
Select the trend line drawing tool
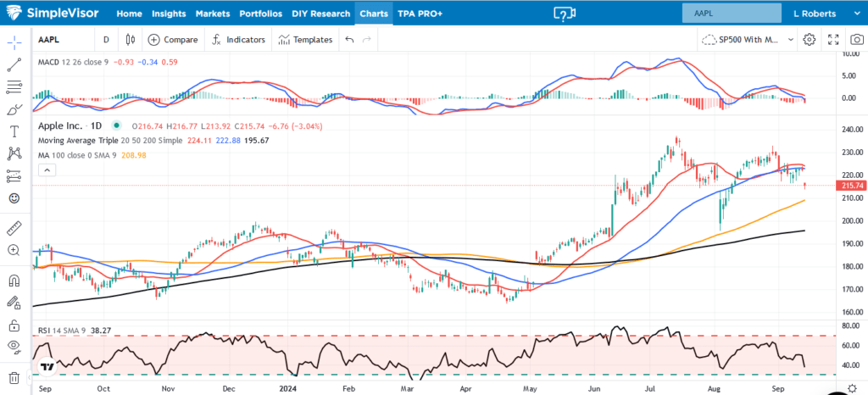[14, 64]
